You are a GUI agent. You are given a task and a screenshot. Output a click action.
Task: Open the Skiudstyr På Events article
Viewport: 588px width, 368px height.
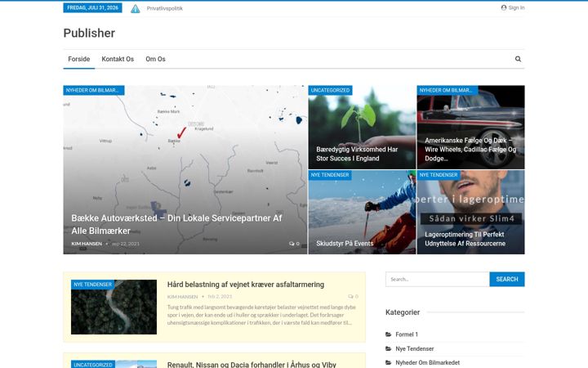[x=345, y=244]
